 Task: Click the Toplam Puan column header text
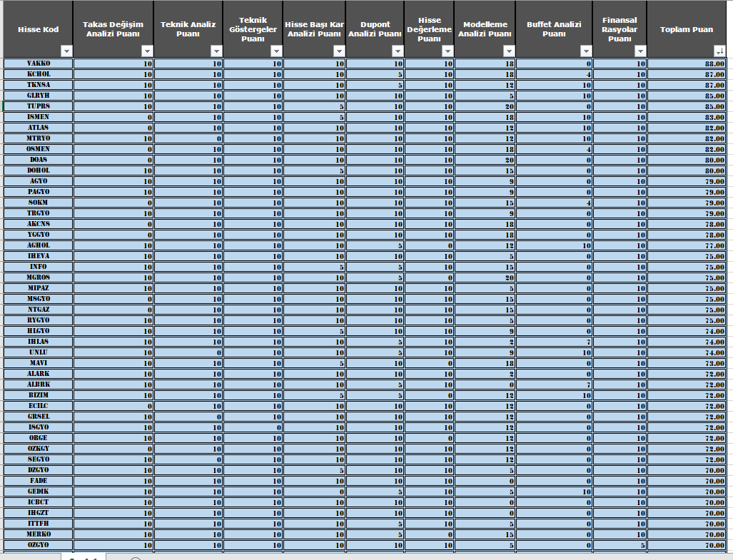point(687,29)
